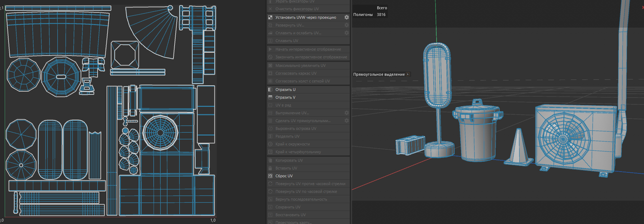Select Край к окружности
This screenshot has height=224, width=644.
click(308, 144)
